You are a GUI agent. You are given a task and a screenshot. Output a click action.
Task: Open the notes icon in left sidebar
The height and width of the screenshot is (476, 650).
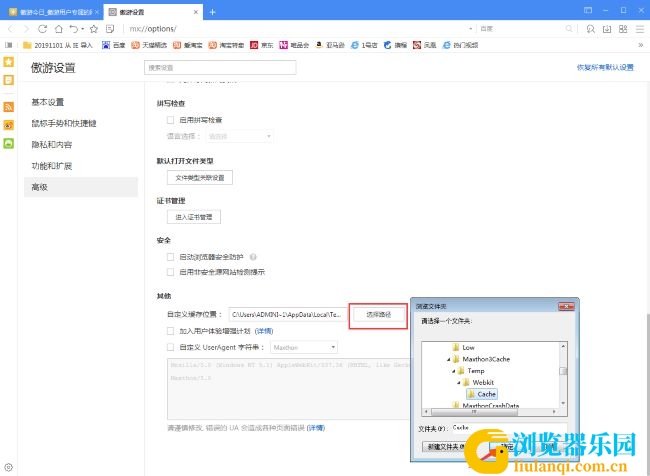click(x=8, y=80)
